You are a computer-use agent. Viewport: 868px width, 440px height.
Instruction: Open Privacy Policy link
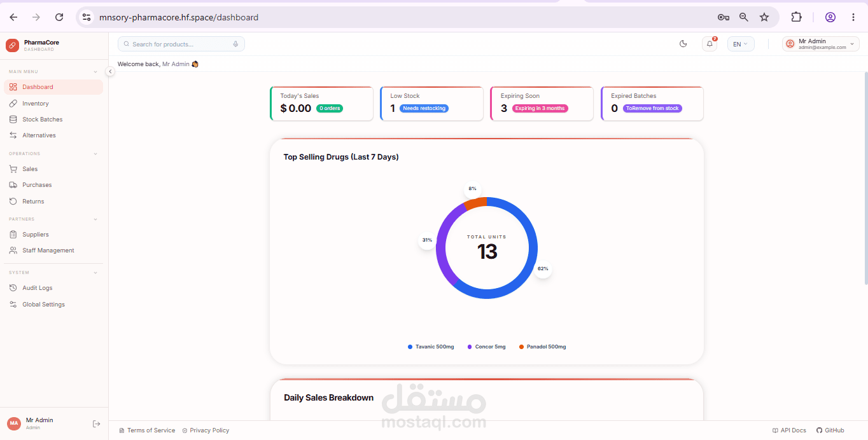coord(206,430)
